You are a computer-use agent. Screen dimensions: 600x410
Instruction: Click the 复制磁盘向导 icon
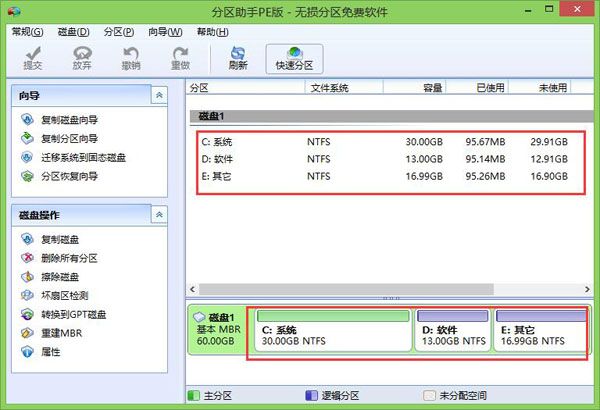[x=27, y=119]
